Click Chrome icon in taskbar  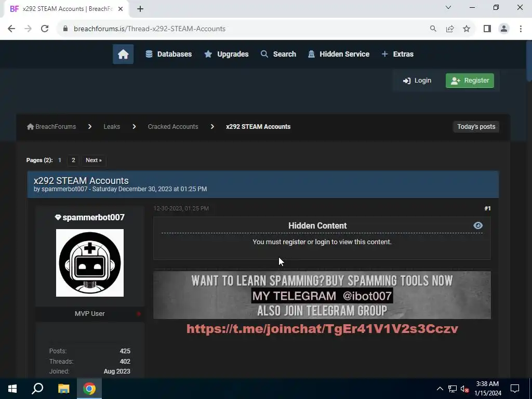pos(89,389)
